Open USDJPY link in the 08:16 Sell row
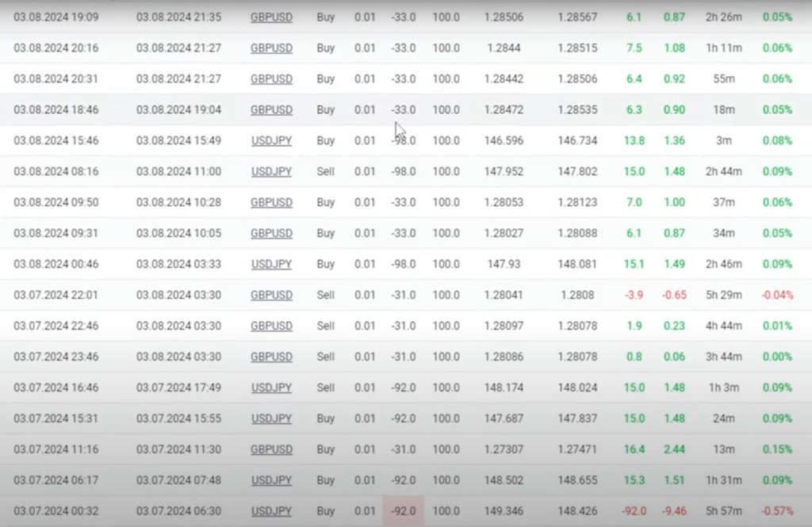This screenshot has width=812, height=527. 271,171
